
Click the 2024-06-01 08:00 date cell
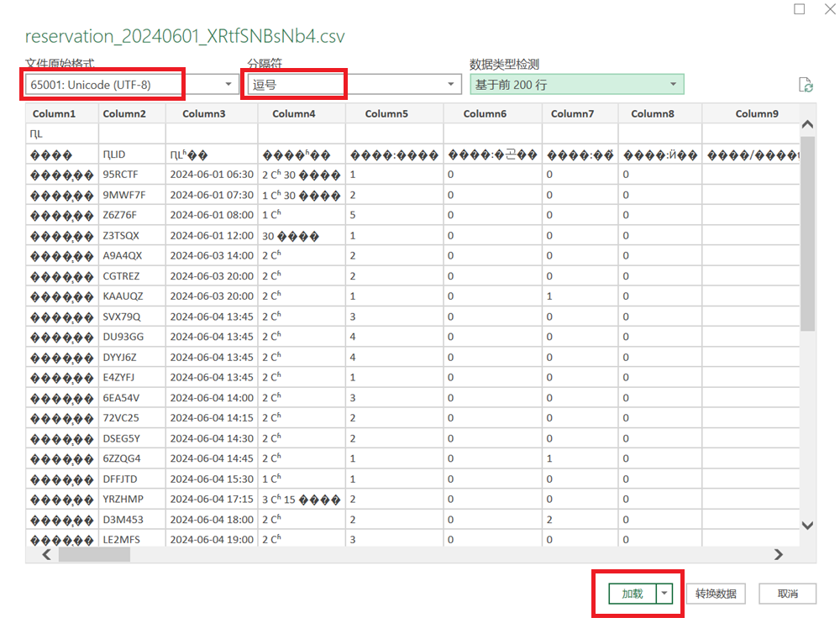click(x=212, y=215)
